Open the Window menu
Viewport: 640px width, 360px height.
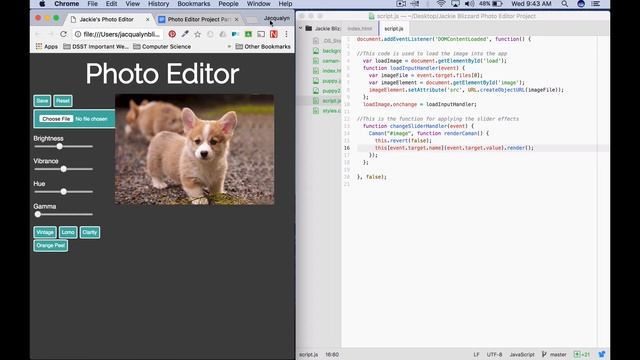point(258,4)
